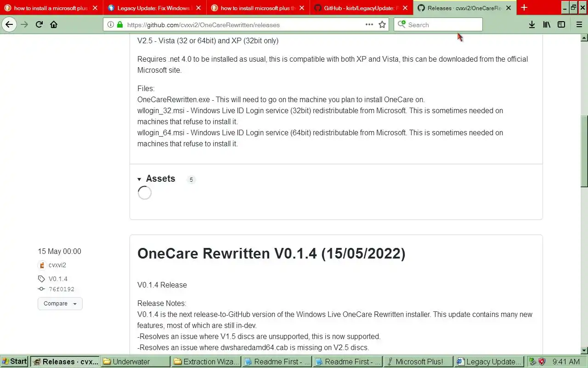Click 'Release Notes:' text line
This screenshot has height=368, width=588.
[x=162, y=303]
